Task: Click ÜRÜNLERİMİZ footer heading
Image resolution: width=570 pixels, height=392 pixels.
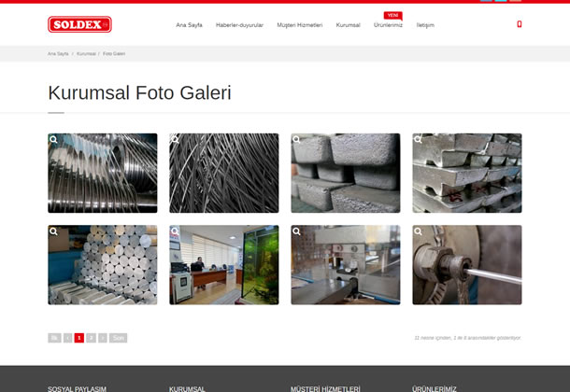Action: pyautogui.click(x=435, y=388)
